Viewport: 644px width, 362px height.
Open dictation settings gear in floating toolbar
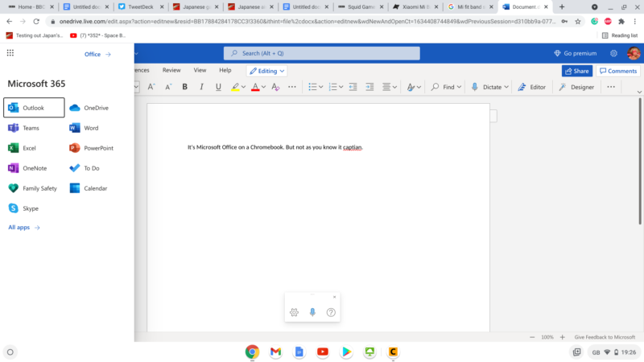(x=294, y=312)
